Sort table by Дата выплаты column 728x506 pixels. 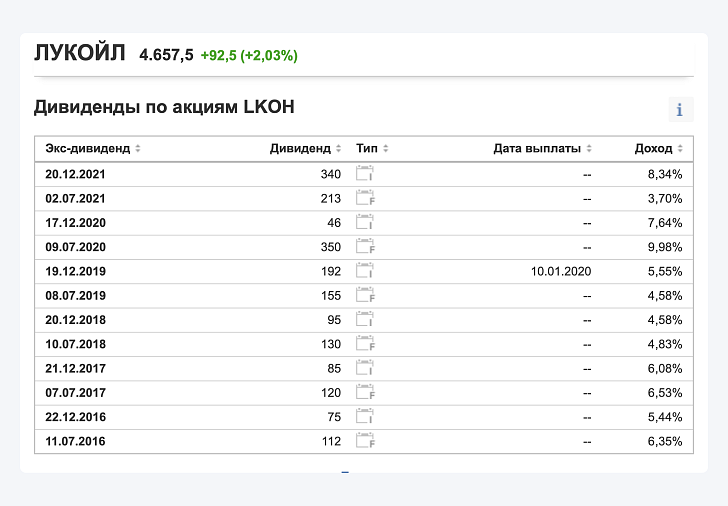(589, 149)
